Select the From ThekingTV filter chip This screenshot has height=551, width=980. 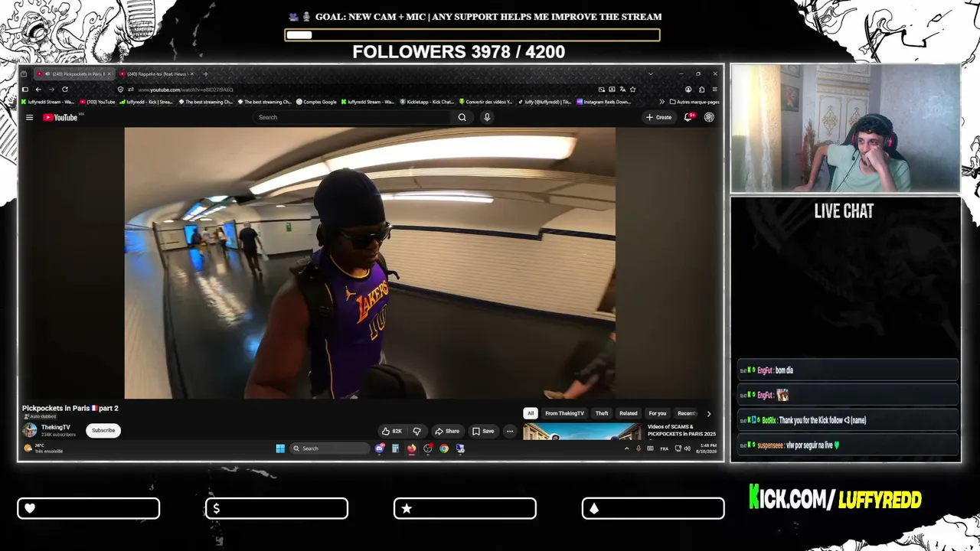[x=564, y=413]
